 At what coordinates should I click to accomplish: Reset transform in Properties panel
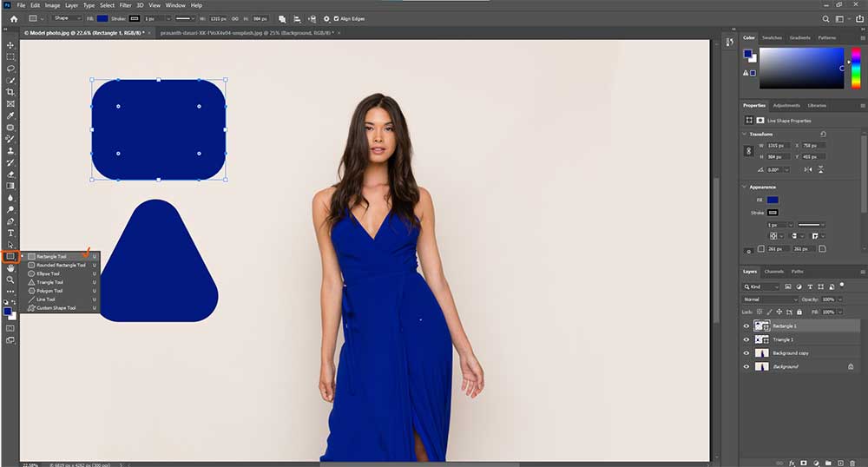[x=823, y=134]
